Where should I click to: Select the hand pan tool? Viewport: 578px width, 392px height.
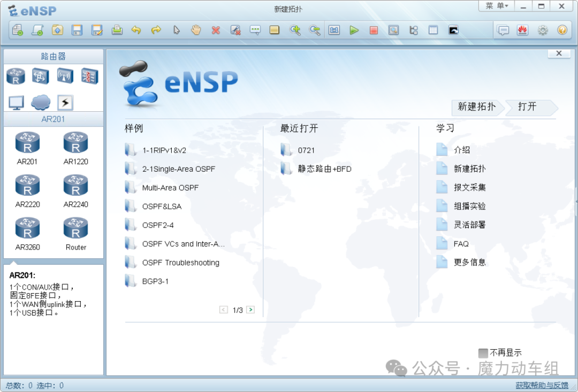(x=196, y=30)
